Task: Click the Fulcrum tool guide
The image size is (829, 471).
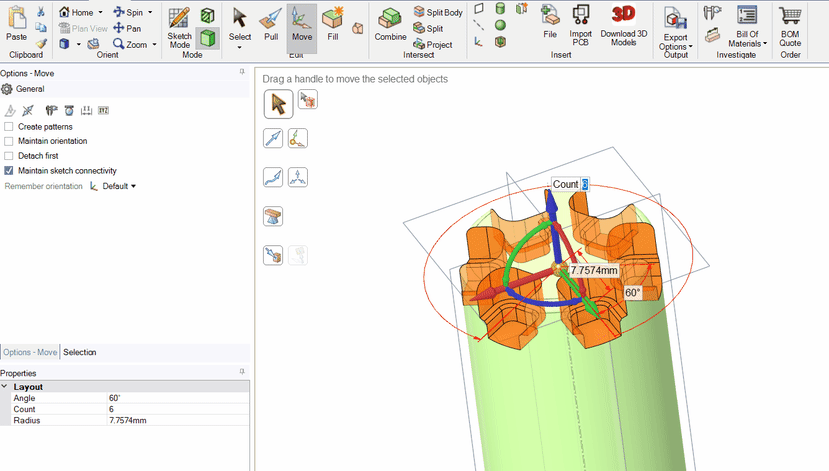Action: [x=273, y=216]
